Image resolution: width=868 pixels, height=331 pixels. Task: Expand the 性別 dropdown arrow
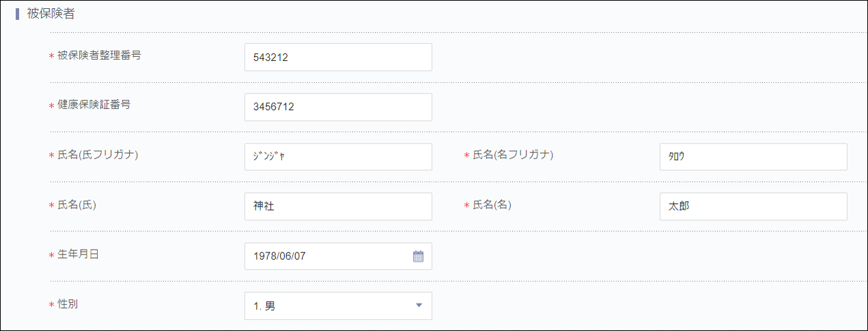[419, 306]
